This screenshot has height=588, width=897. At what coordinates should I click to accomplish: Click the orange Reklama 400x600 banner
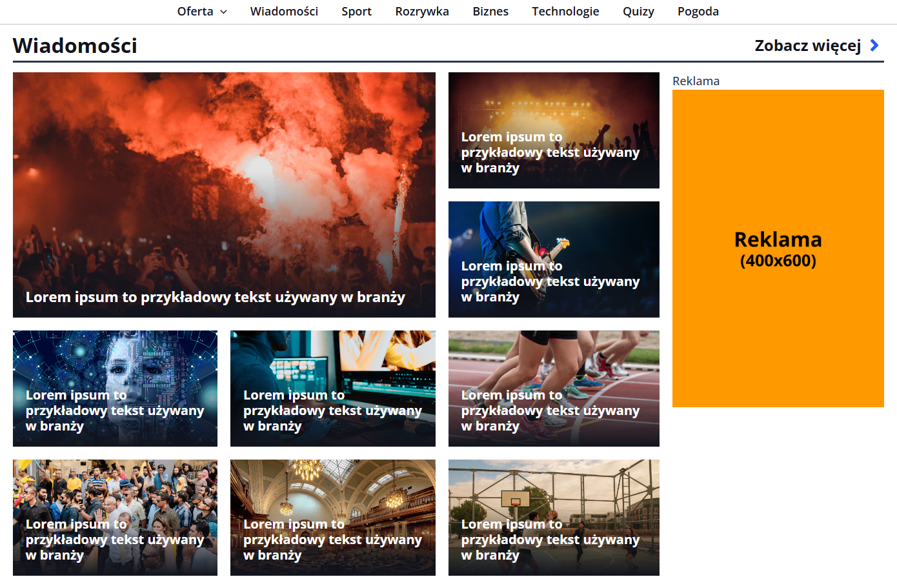point(778,248)
